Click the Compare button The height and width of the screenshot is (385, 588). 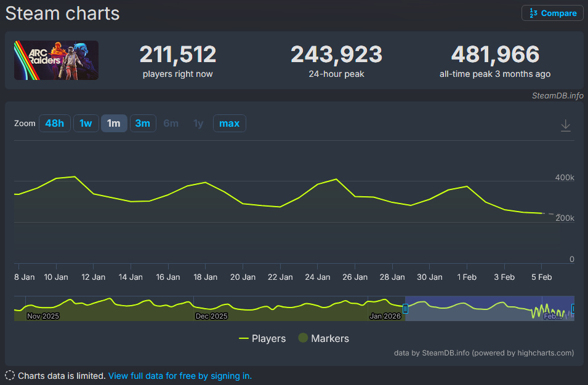(552, 13)
